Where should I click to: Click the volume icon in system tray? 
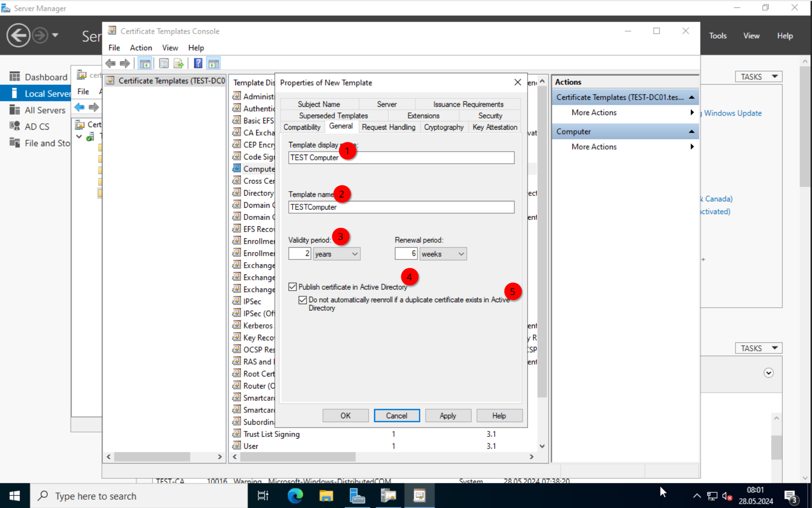tap(727, 496)
